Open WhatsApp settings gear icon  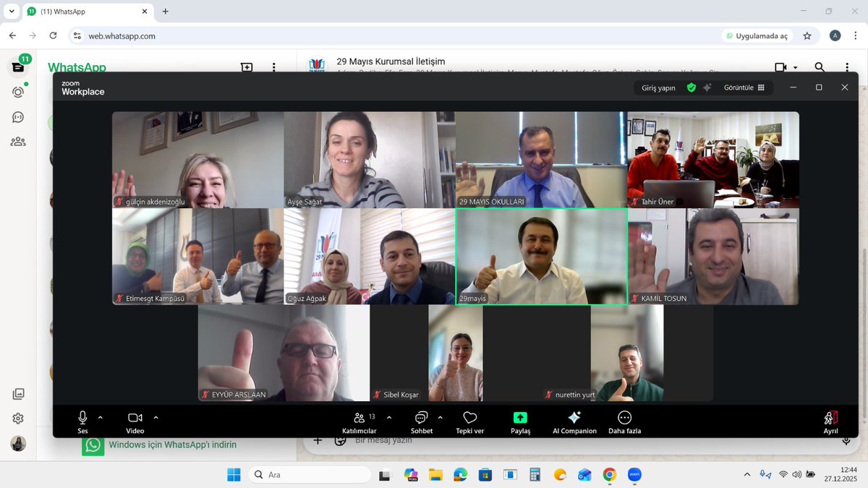click(x=18, y=419)
